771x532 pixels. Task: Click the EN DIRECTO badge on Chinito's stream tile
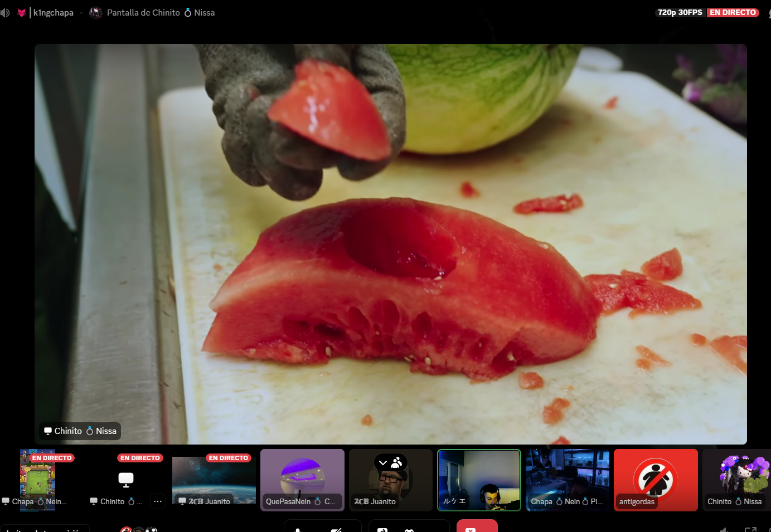coord(140,458)
